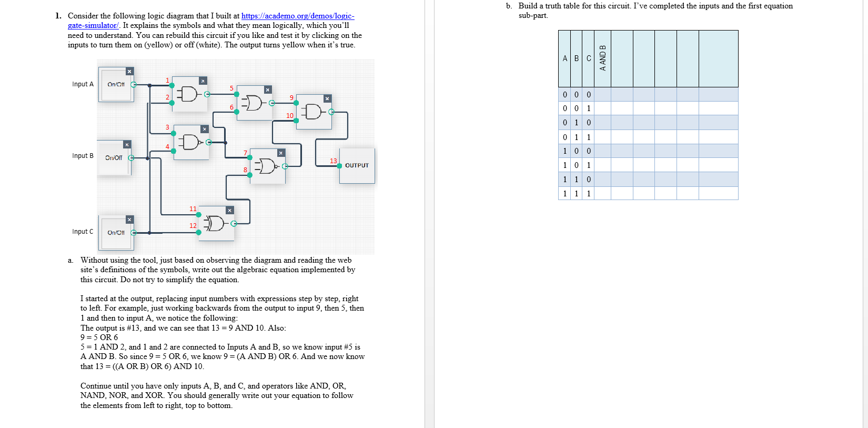Delete the XOR gate with inputs 11, 12 via X

click(229, 210)
